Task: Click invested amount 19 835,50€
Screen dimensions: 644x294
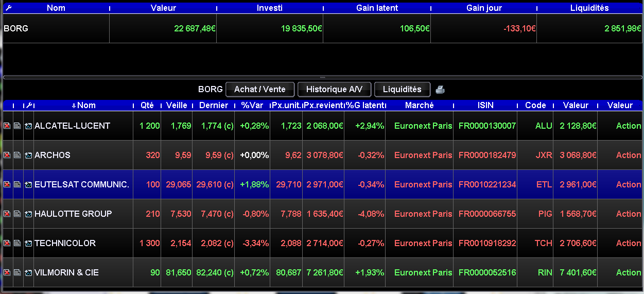Action: 302,29
